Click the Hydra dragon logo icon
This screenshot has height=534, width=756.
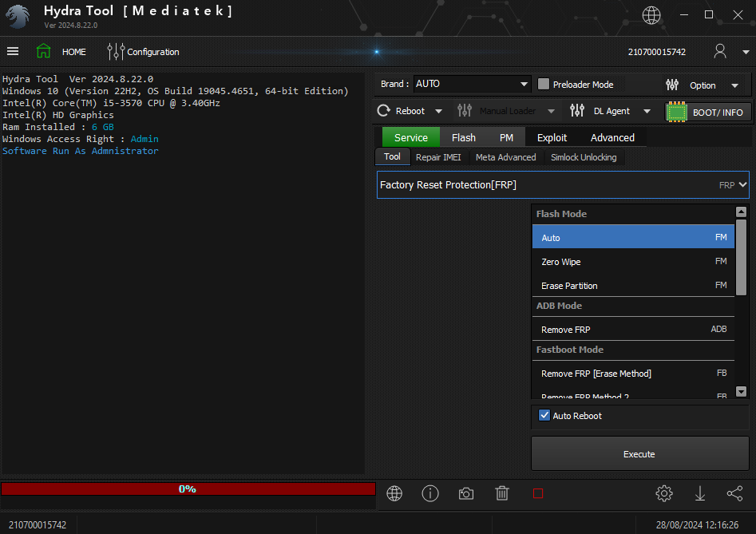pyautogui.click(x=18, y=17)
